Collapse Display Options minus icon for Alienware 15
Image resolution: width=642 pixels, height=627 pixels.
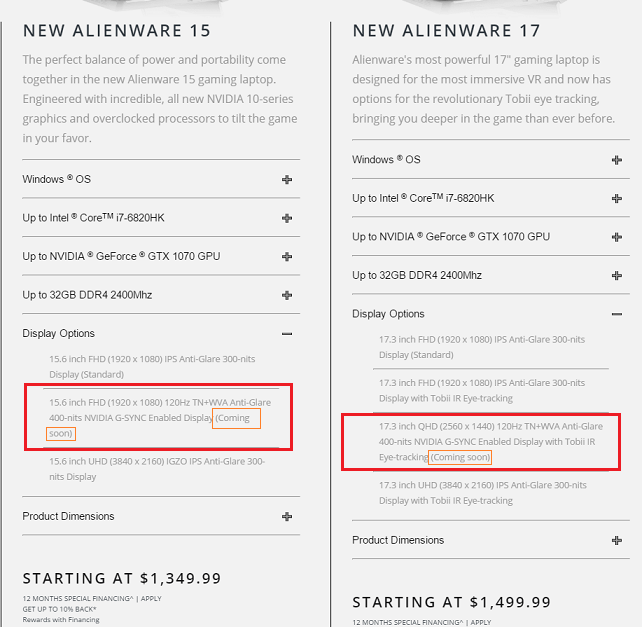click(287, 334)
